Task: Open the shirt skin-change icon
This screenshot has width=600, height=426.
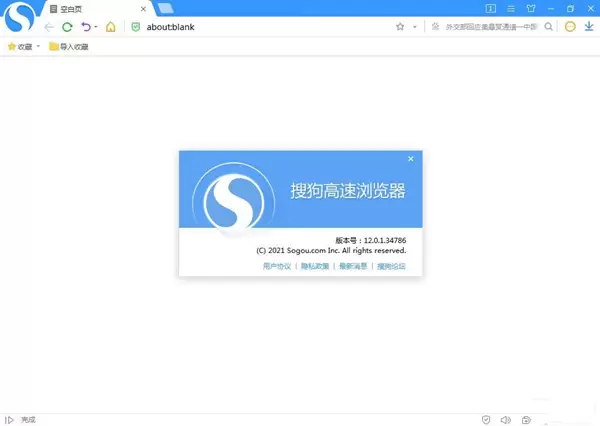Action: click(531, 8)
